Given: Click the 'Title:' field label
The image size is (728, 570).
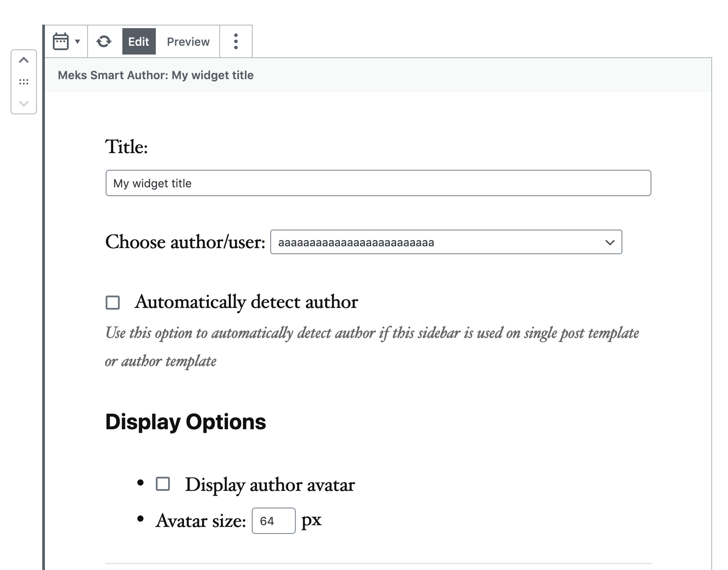Looking at the screenshot, I should point(126,147).
